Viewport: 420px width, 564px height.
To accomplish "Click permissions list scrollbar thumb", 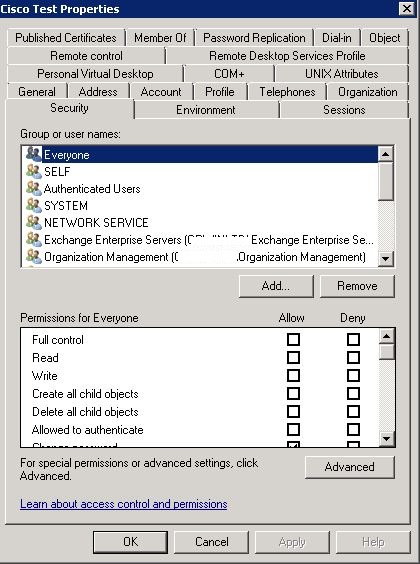I will pyautogui.click(x=387, y=352).
